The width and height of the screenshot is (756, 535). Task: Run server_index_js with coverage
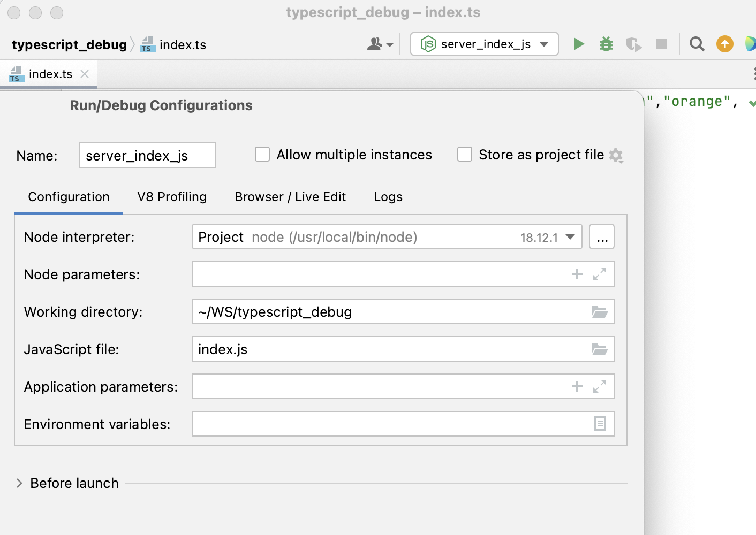point(633,44)
